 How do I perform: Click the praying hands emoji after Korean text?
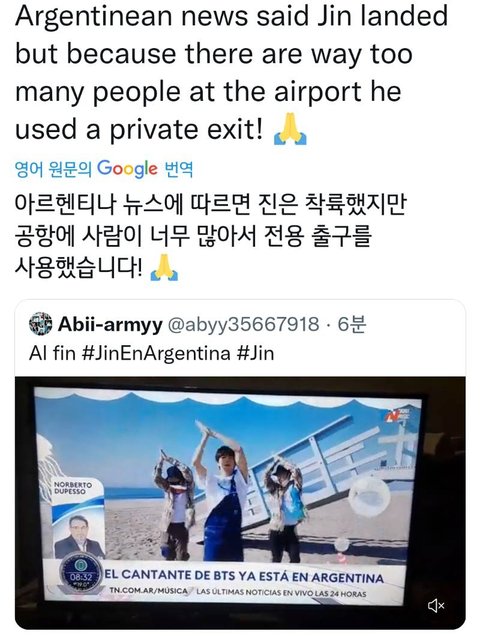(x=164, y=267)
